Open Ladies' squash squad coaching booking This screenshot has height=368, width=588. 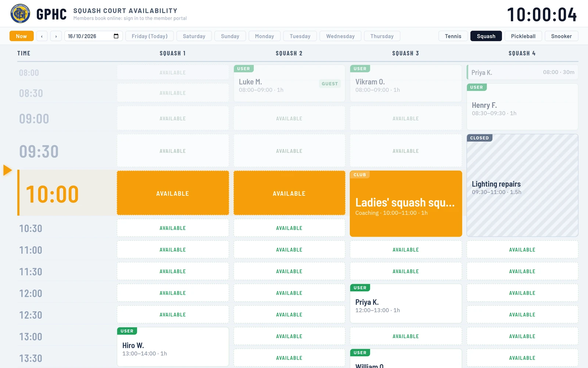pos(406,204)
